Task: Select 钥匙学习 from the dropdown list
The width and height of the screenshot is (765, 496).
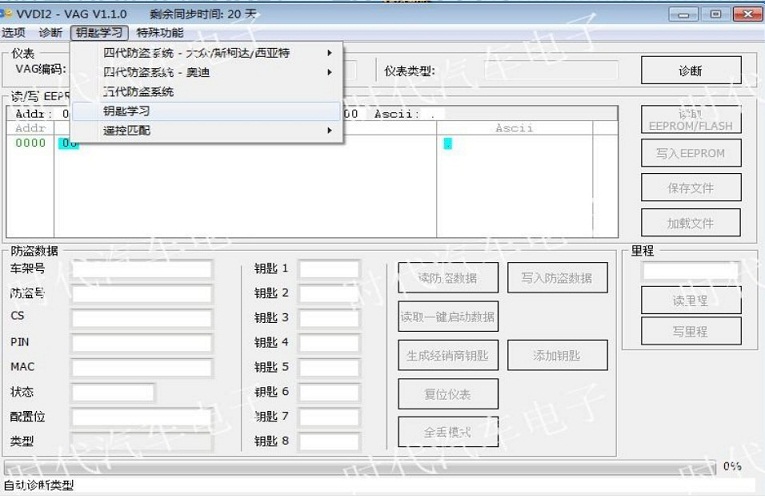Action: (127, 111)
